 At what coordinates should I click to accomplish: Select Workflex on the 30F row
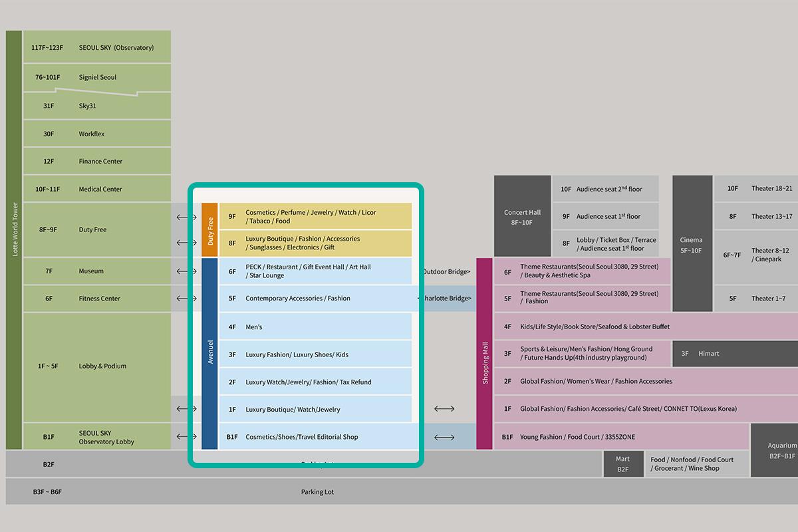(91, 134)
